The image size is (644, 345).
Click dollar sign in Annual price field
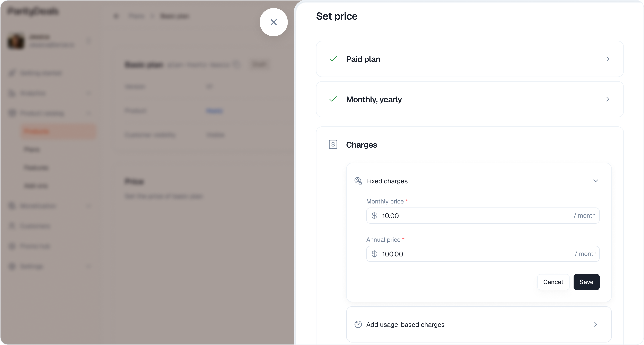tap(374, 254)
